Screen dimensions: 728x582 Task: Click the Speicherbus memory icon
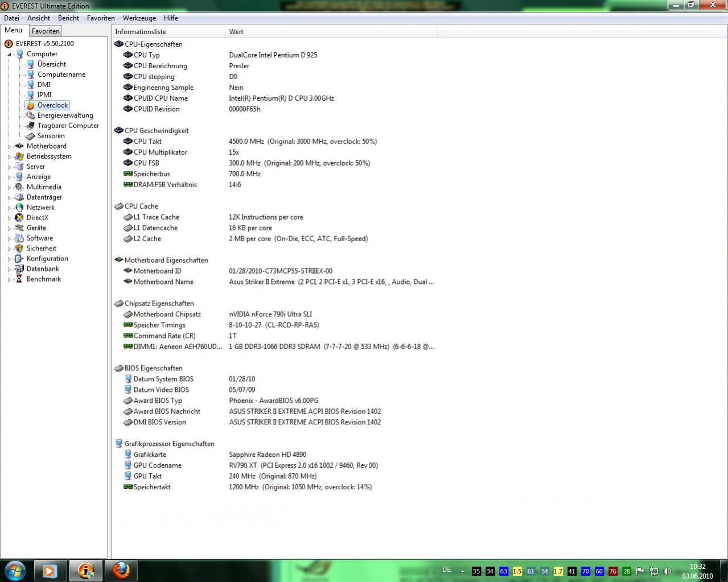(128, 174)
